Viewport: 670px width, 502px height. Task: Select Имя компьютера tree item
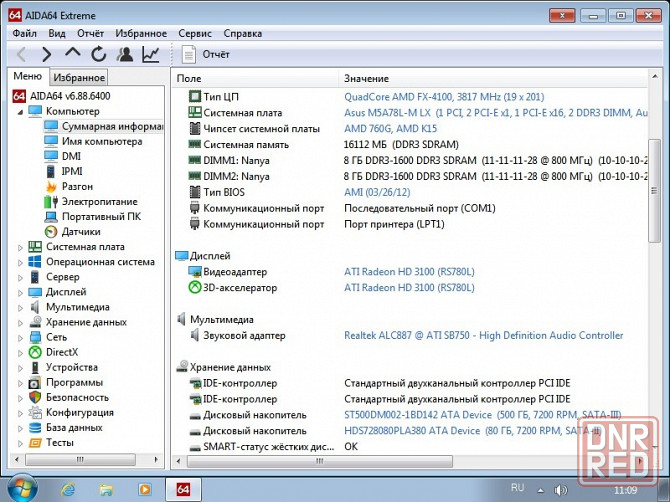tap(93, 141)
